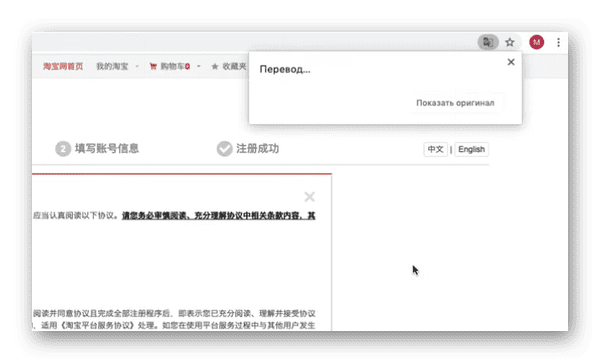
Task: Click the Перевод... popup title
Action: [x=285, y=69]
